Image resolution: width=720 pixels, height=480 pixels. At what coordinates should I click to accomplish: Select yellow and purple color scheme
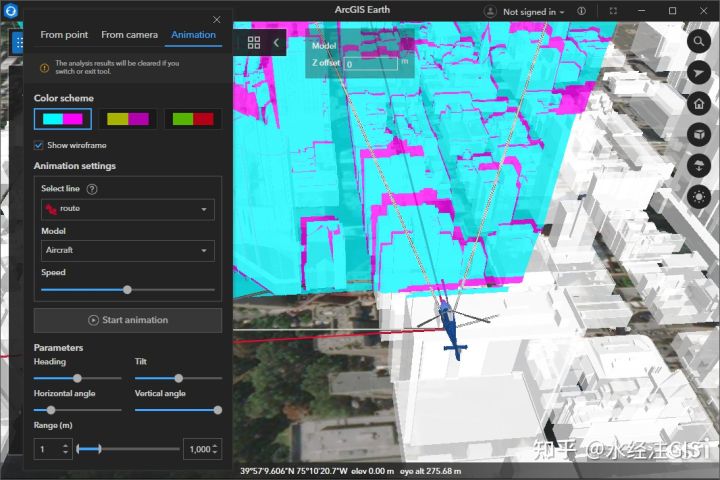[128, 119]
